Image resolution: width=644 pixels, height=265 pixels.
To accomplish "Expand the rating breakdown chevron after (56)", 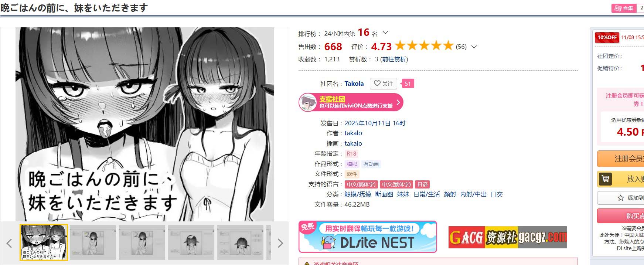I will pyautogui.click(x=474, y=47).
